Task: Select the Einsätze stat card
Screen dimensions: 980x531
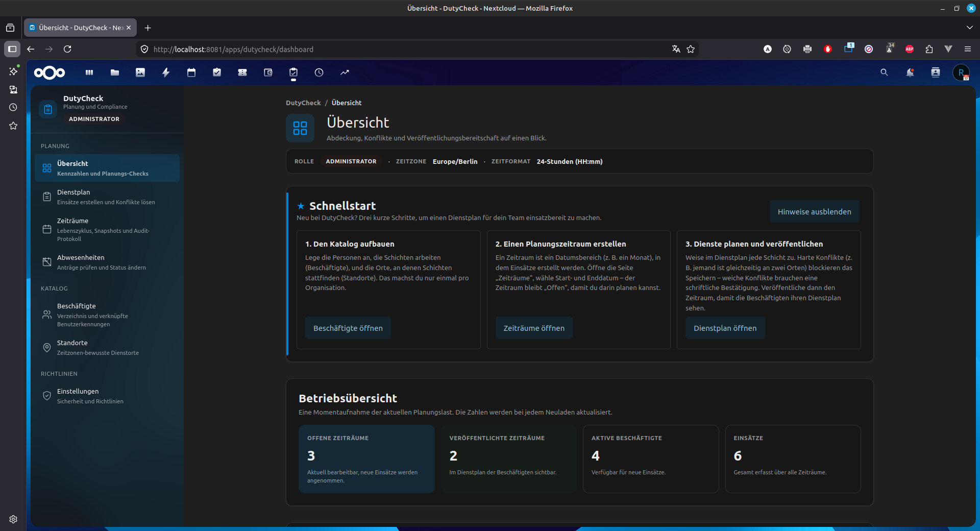Action: pyautogui.click(x=793, y=458)
